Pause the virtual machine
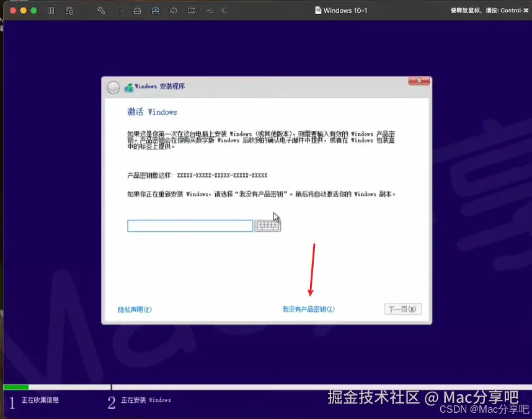This screenshot has height=419, width=532. 51,11
